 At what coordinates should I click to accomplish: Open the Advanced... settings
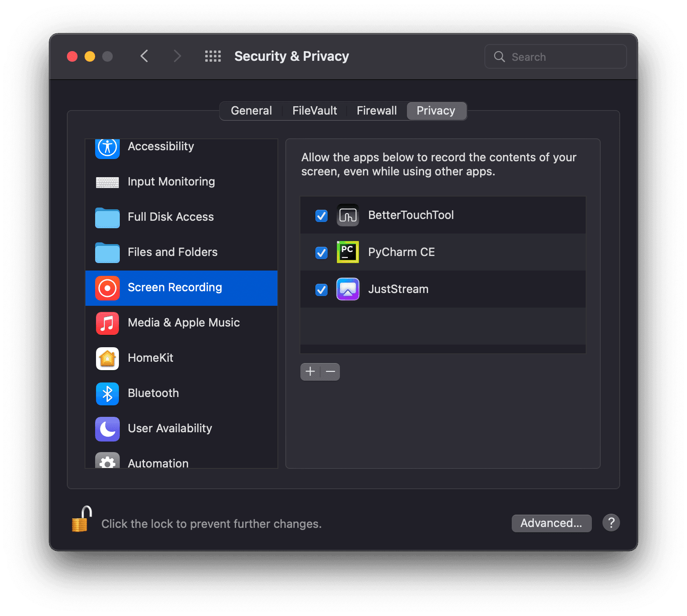pyautogui.click(x=551, y=523)
